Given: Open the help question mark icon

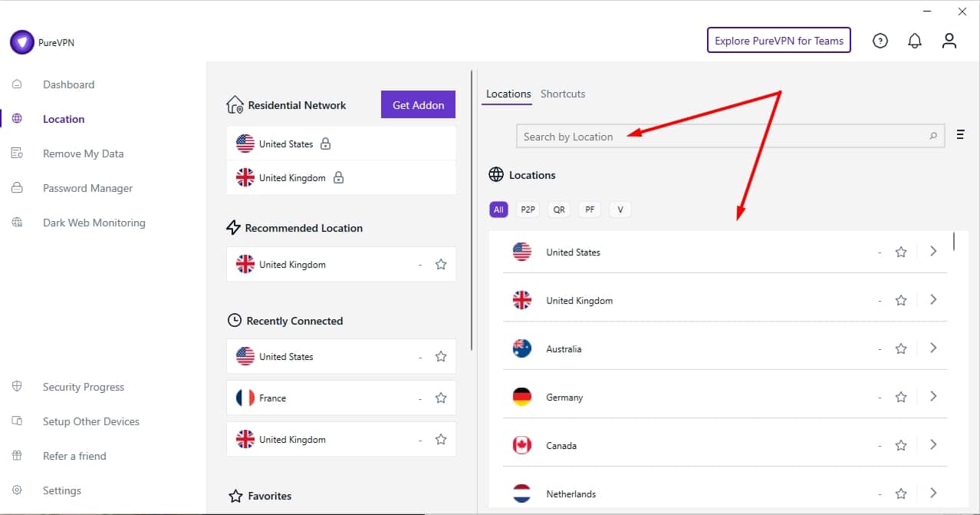Looking at the screenshot, I should (880, 41).
